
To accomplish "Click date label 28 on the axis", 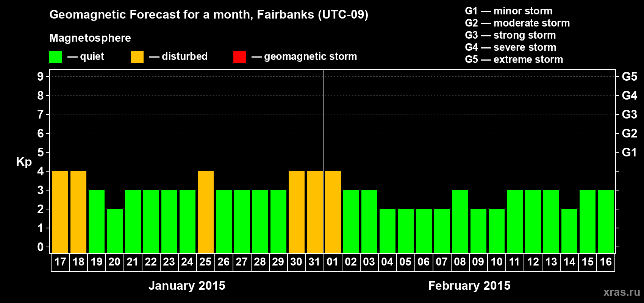I will 260,262.
